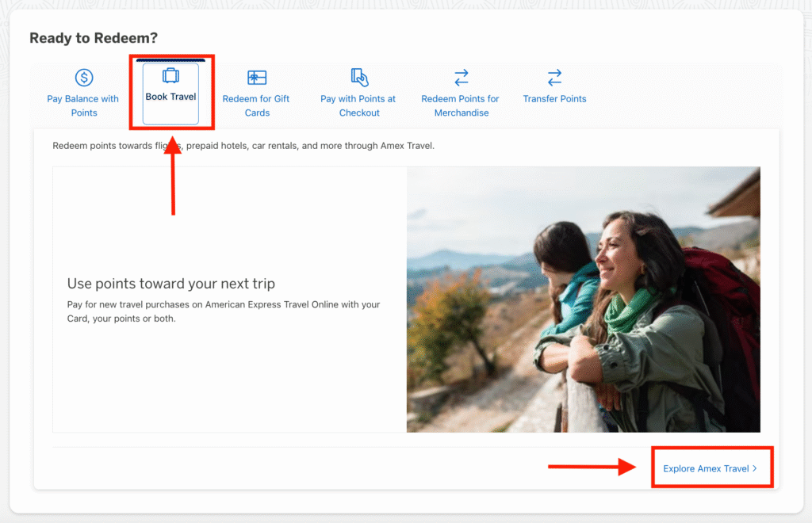Click the Ready to Redeem heading
812x523 pixels.
coord(92,37)
